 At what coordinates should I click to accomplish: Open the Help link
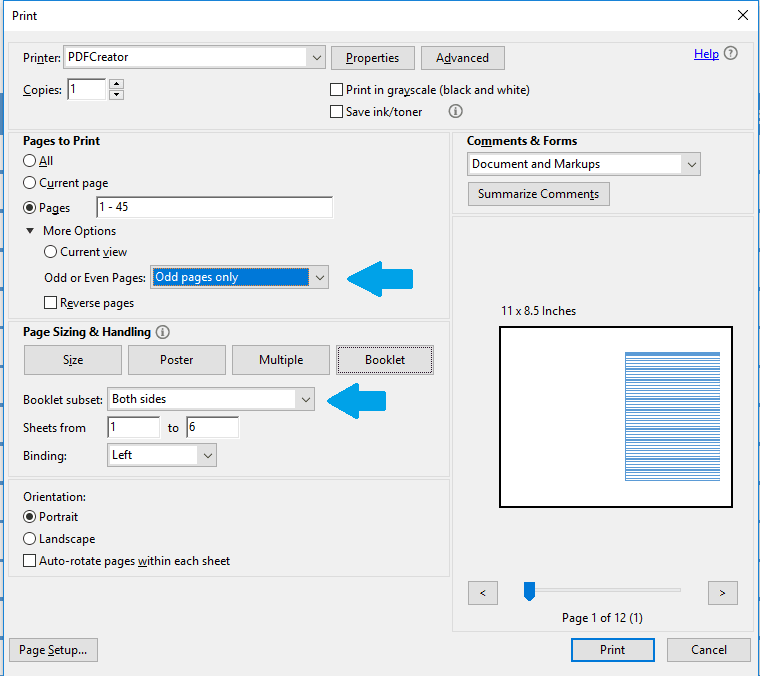pos(706,54)
